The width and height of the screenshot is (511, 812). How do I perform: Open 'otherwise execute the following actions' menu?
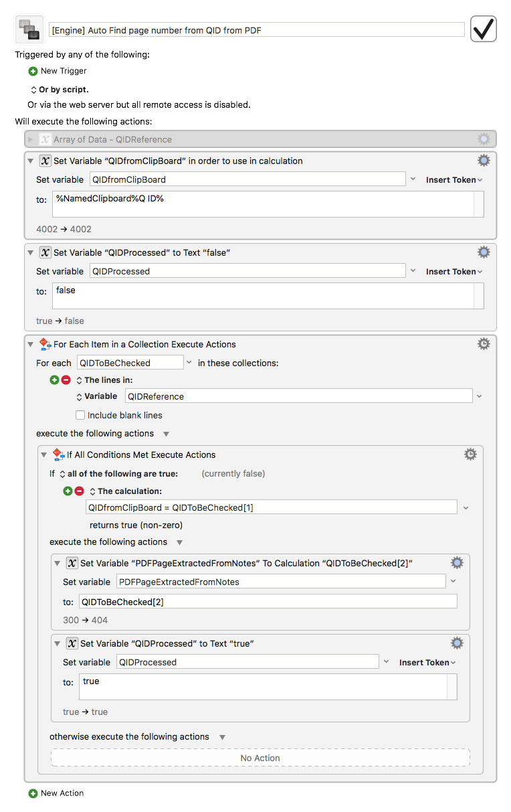pos(138,737)
